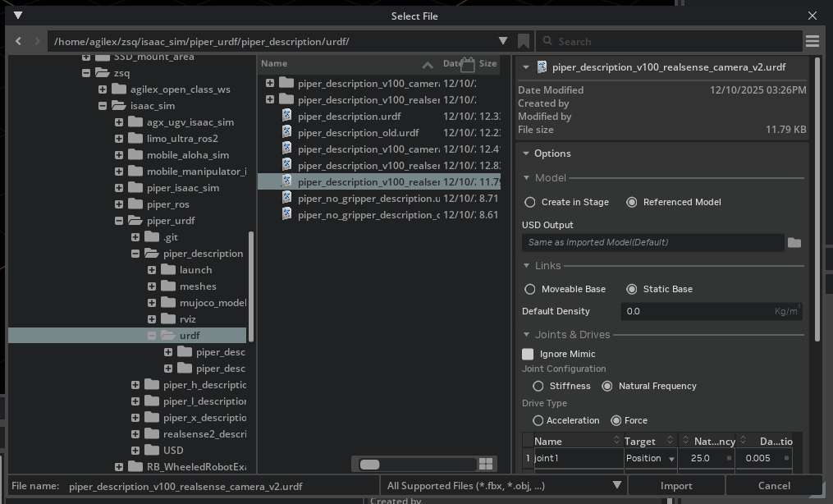Click the sort chevron on the Name column
Screen dimensions: 833x504
(x=427, y=63)
